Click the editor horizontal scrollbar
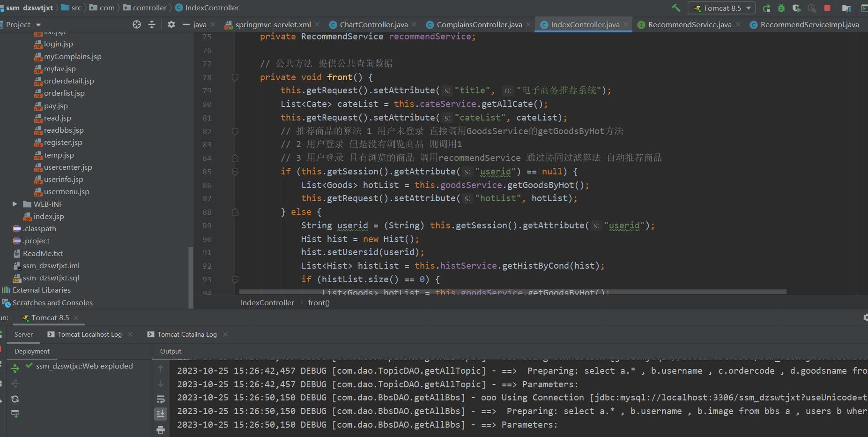 (513, 292)
